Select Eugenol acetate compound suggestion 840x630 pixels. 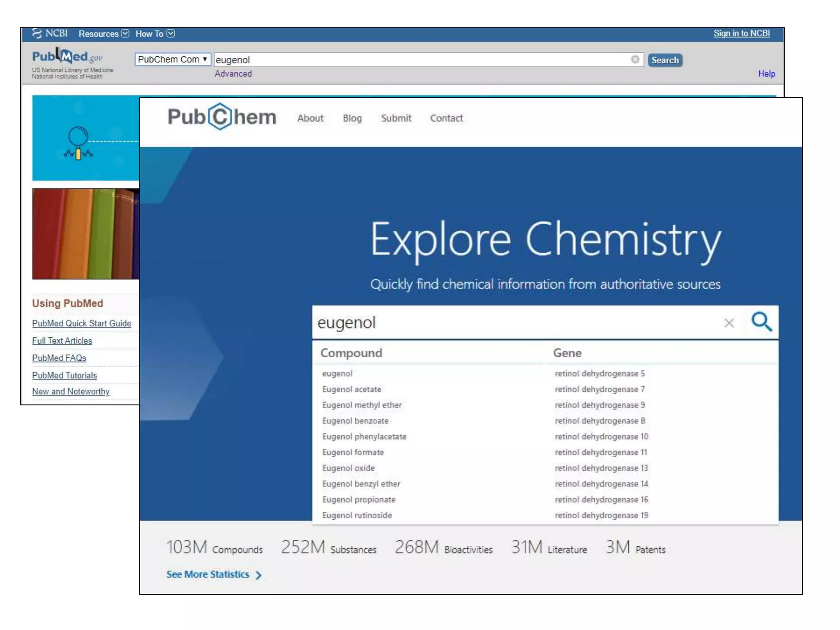pos(352,389)
